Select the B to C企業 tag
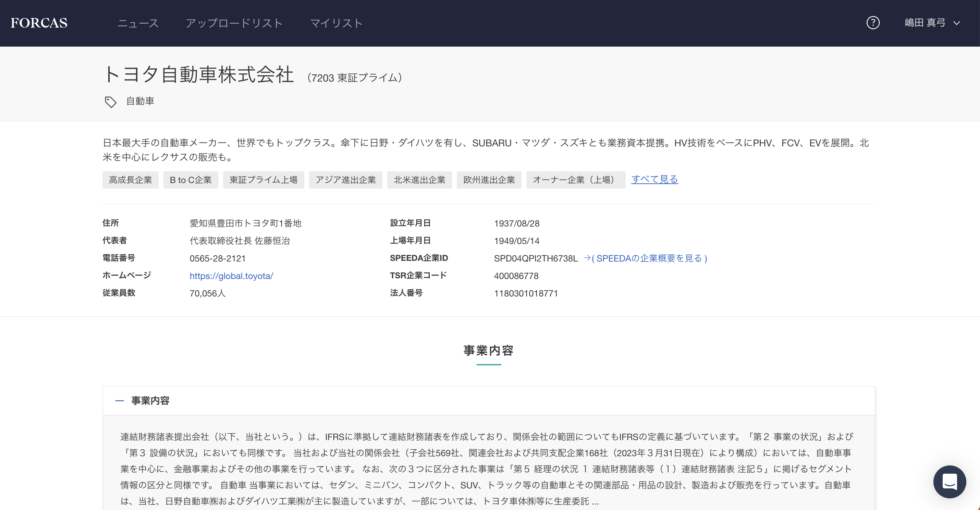This screenshot has width=980, height=510. 191,180
